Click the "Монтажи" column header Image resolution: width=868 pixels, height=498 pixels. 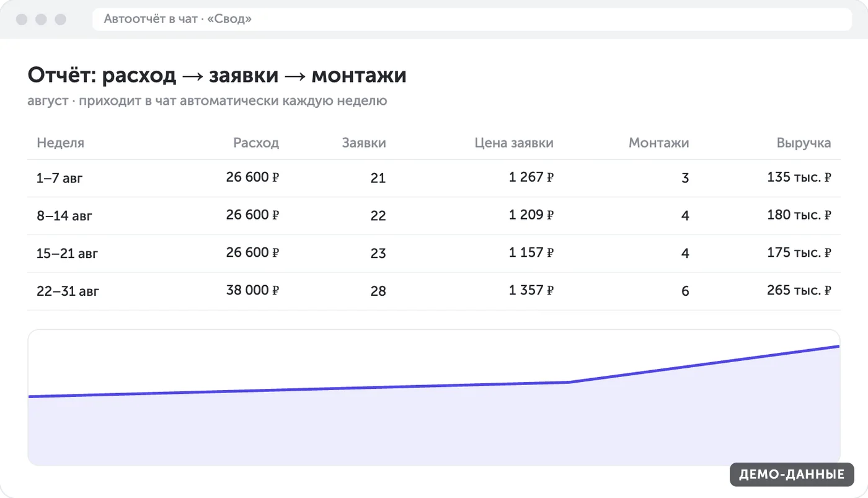[x=658, y=143]
